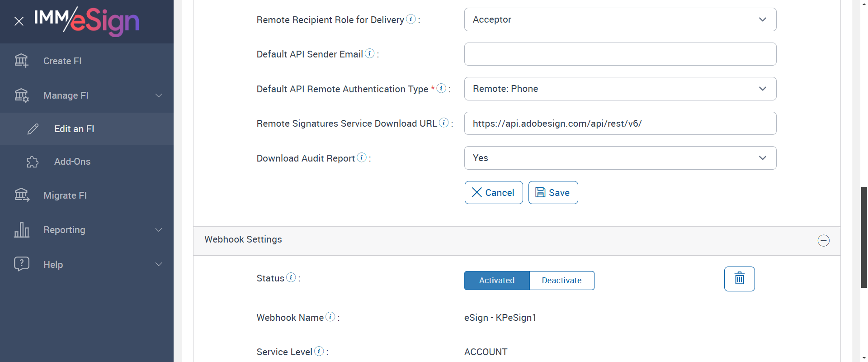Open the Download Audit Report dropdown
The width and height of the screenshot is (868, 362).
[620, 158]
